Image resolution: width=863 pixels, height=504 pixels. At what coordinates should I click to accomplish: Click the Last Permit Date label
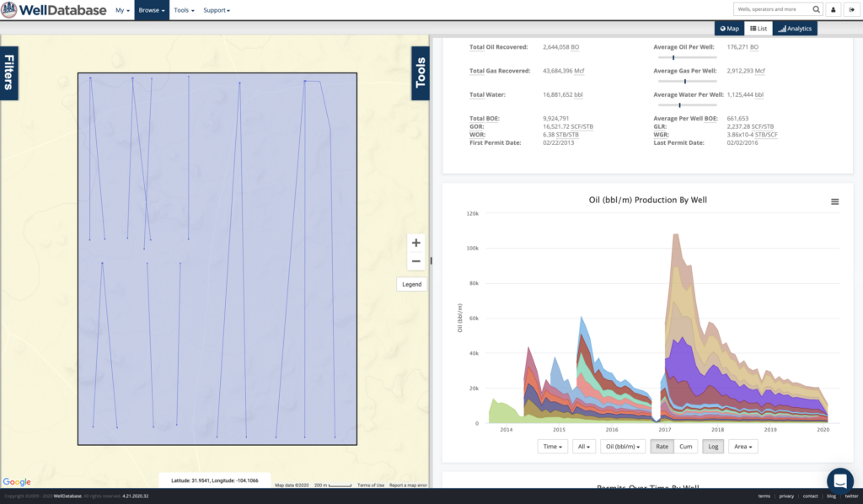(x=678, y=143)
